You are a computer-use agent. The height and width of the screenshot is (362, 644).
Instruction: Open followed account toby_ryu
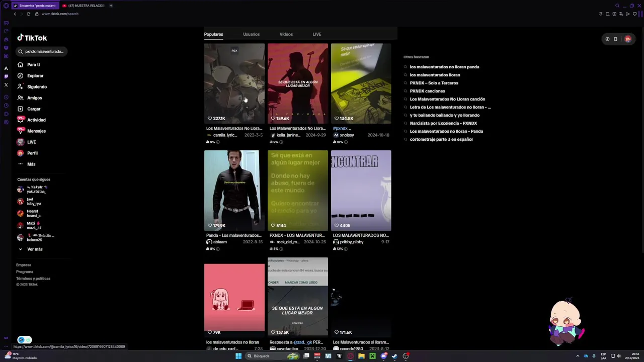29,202
